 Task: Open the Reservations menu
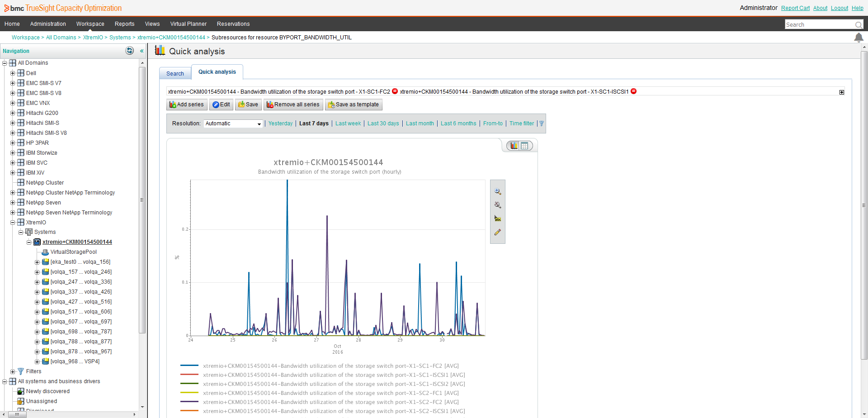(x=233, y=24)
